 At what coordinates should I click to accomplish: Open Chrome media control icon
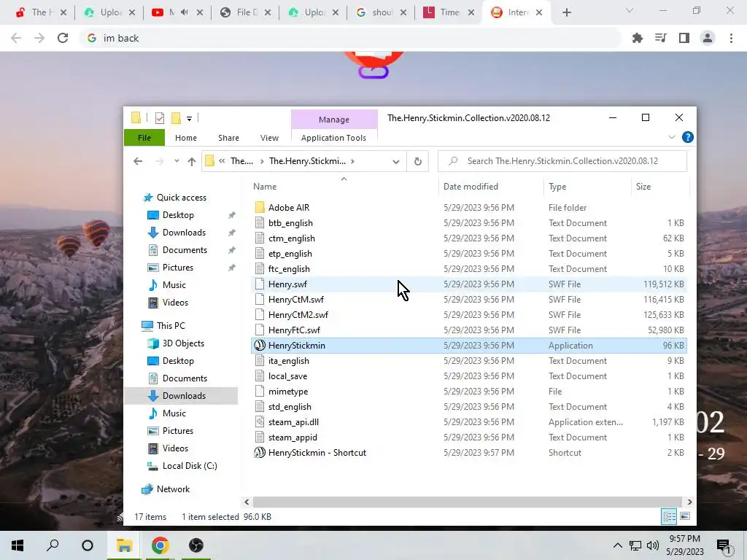[660, 38]
